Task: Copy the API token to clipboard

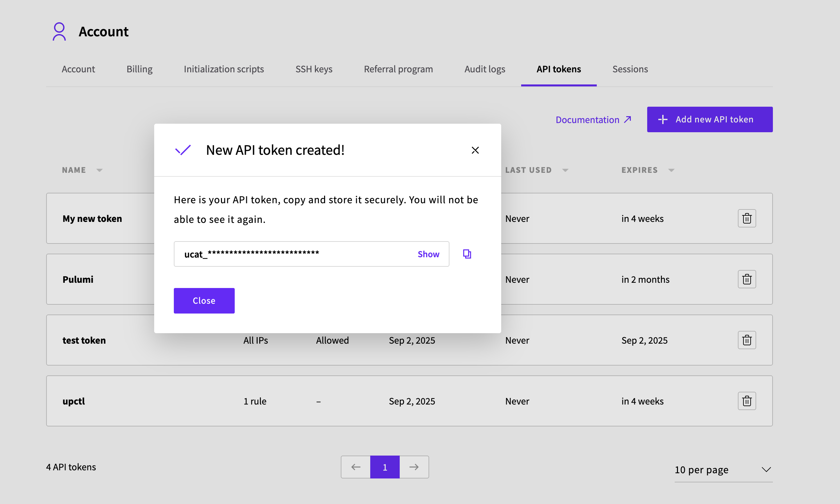Action: coord(467,254)
